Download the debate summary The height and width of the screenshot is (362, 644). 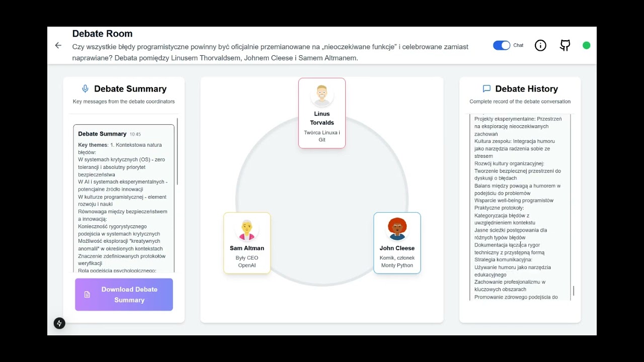tap(124, 295)
